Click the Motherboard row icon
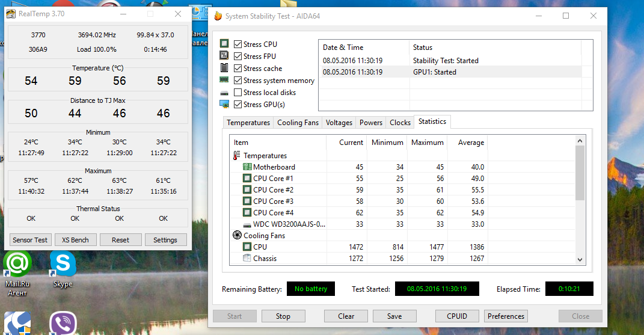 (x=247, y=167)
